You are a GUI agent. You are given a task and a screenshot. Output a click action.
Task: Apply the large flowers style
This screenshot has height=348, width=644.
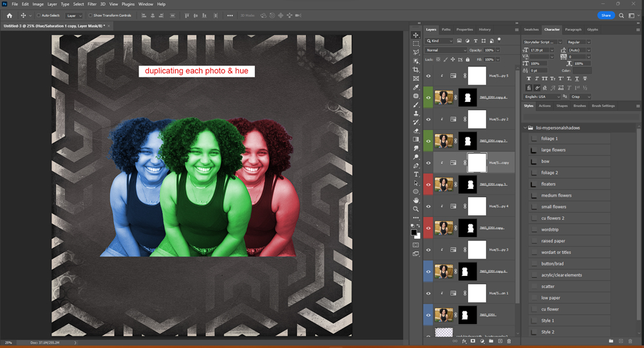569,150
